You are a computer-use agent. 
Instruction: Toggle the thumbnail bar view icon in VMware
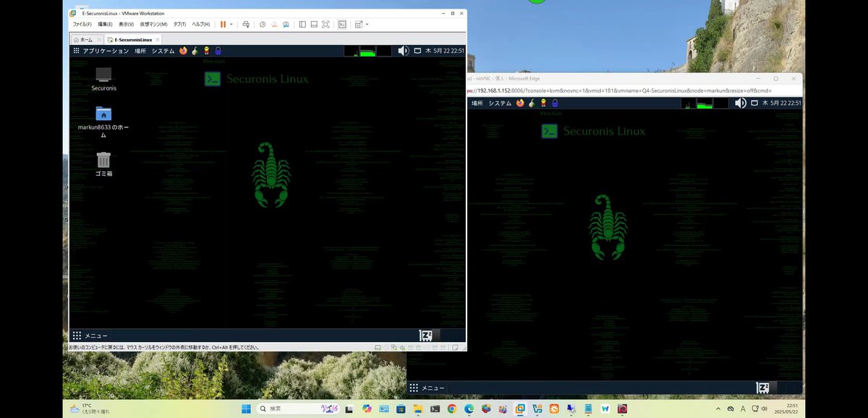(x=314, y=25)
